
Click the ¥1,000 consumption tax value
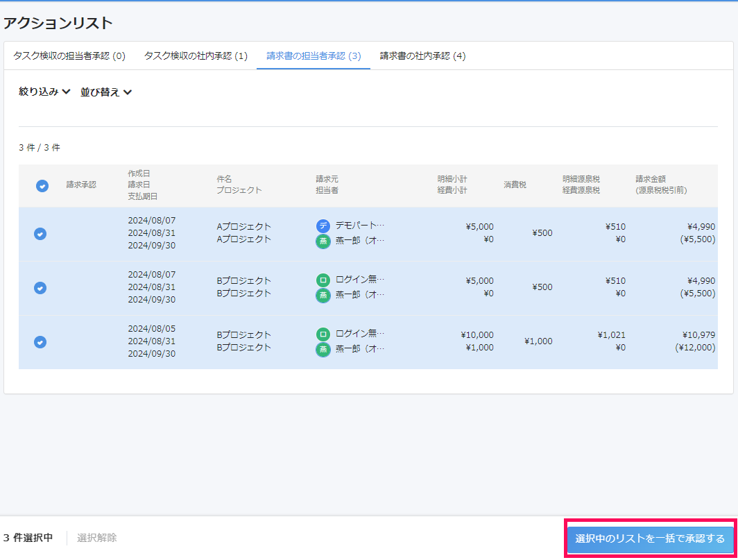pyautogui.click(x=538, y=341)
